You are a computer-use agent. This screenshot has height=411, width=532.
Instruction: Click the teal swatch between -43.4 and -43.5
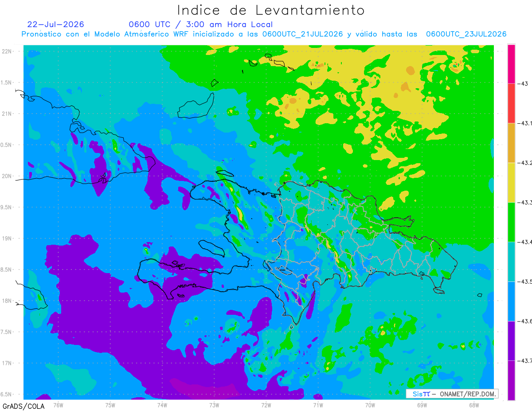point(511,262)
